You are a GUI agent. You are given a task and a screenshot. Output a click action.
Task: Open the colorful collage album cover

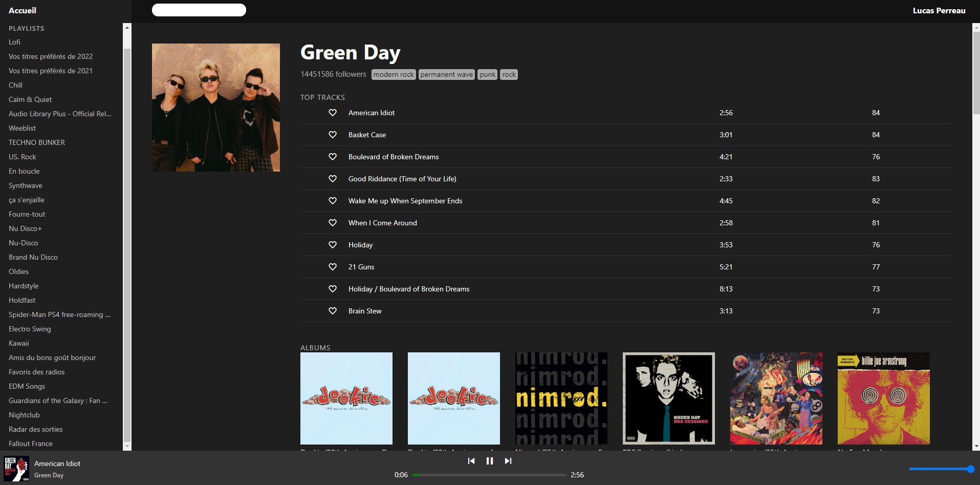(776, 398)
